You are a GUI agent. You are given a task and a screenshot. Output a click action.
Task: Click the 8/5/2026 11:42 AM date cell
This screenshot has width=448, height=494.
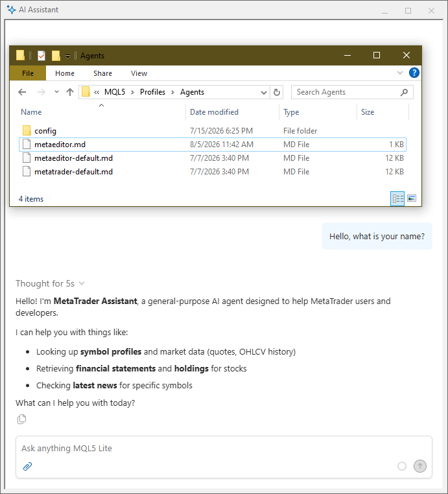click(x=222, y=145)
